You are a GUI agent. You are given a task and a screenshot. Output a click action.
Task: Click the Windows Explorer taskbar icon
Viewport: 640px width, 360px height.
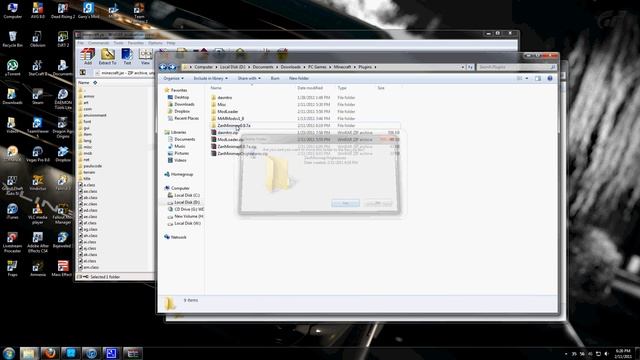click(x=29, y=353)
